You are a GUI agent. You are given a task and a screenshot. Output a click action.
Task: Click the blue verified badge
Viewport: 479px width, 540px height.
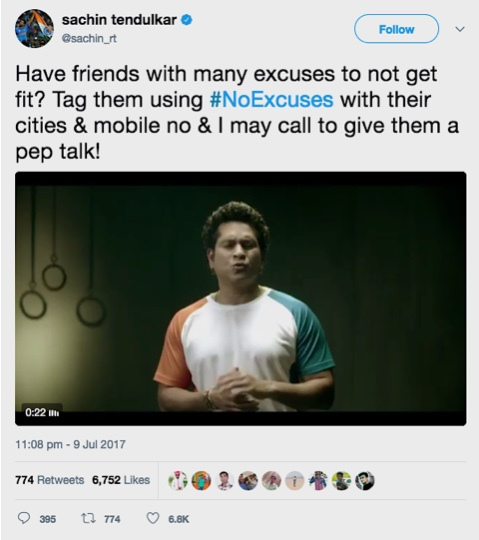pos(187,20)
